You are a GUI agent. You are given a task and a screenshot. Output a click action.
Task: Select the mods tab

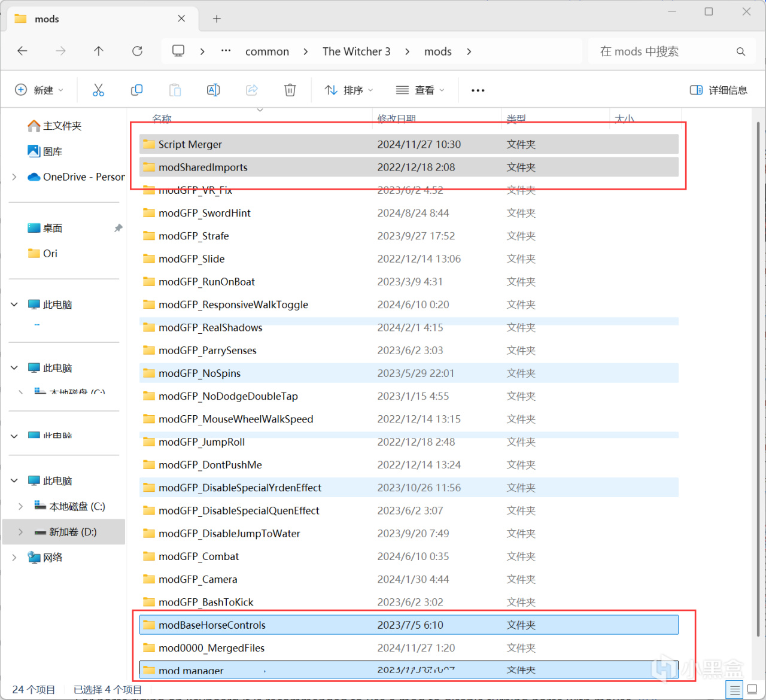(x=102, y=19)
